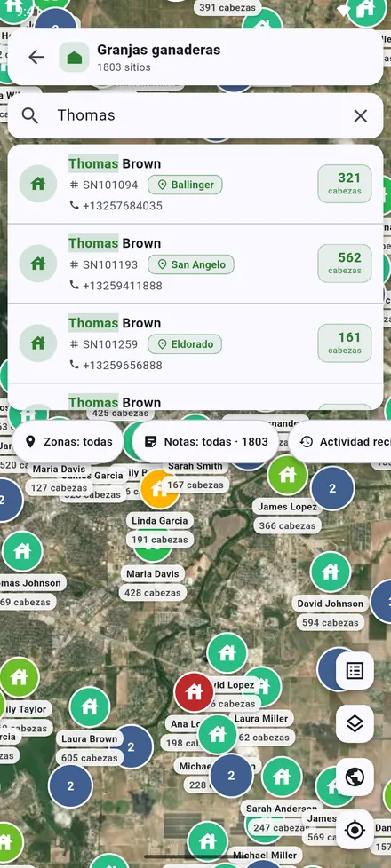Tap the green Granjas ganaderas barn icon
Screen dimensions: 391x868
click(75, 57)
